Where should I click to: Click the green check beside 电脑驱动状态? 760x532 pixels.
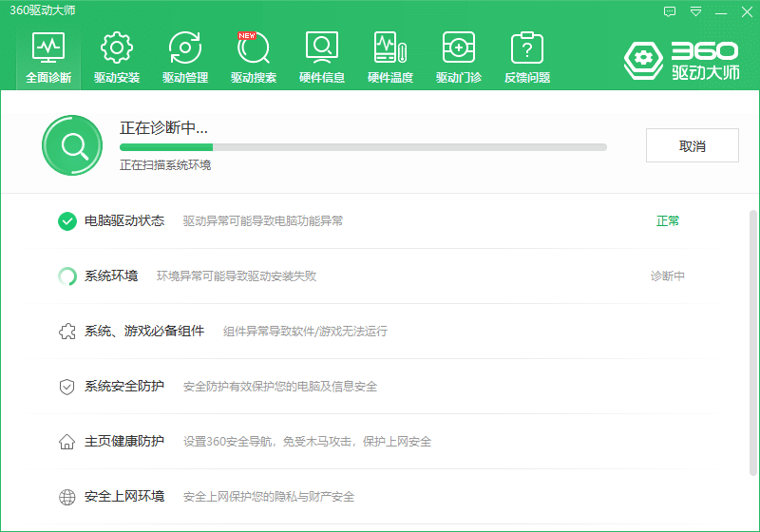[x=67, y=221]
